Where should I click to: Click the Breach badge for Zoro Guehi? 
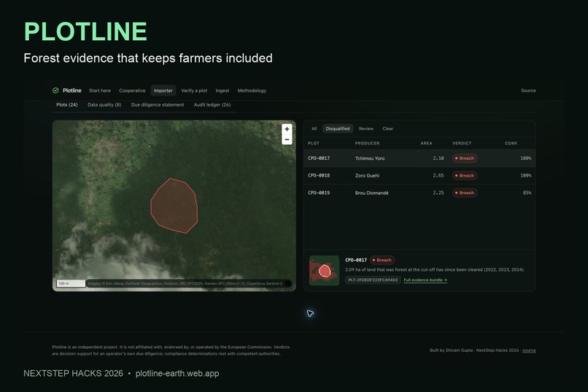(x=465, y=175)
